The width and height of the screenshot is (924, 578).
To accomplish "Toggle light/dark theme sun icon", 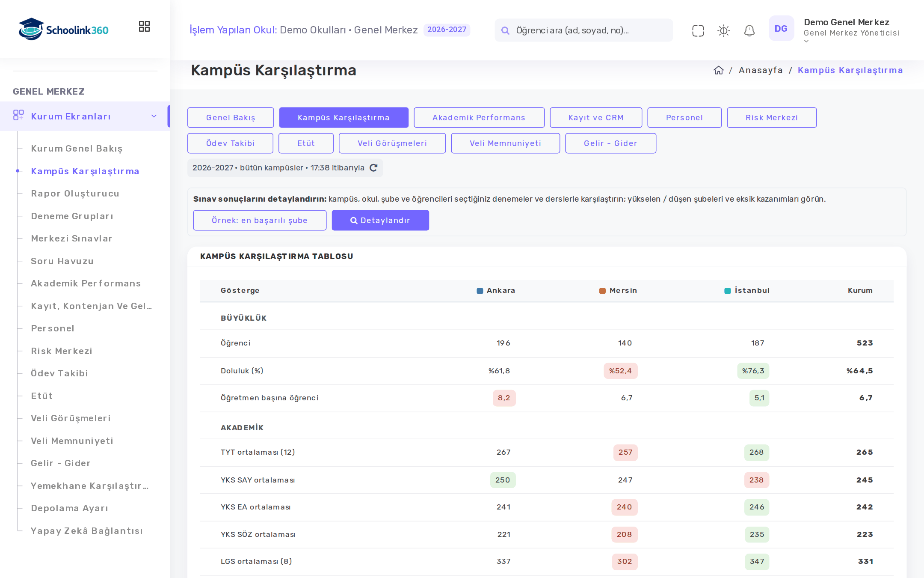I will tap(723, 30).
